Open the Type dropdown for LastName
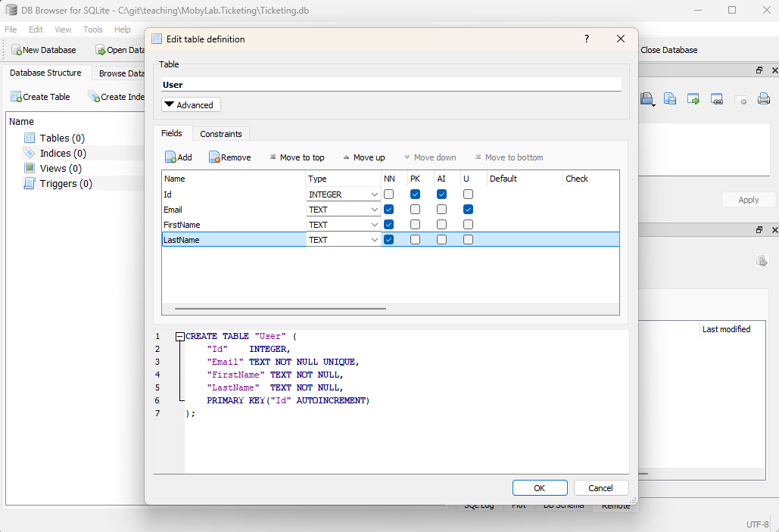The height and width of the screenshot is (532, 779). [x=374, y=240]
